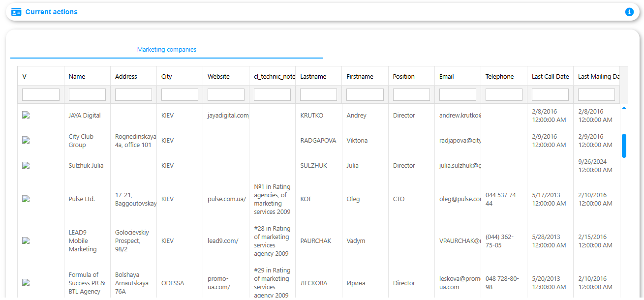Click the Current actions card icon
The height and width of the screenshot is (300, 644).
pos(16,12)
